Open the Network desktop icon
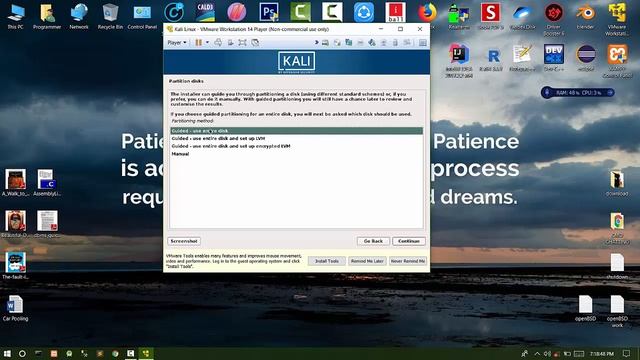 [x=79, y=16]
